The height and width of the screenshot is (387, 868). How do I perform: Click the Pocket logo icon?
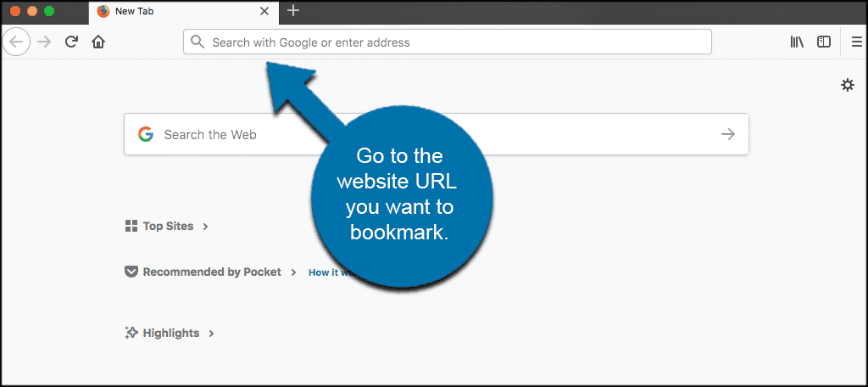[131, 272]
